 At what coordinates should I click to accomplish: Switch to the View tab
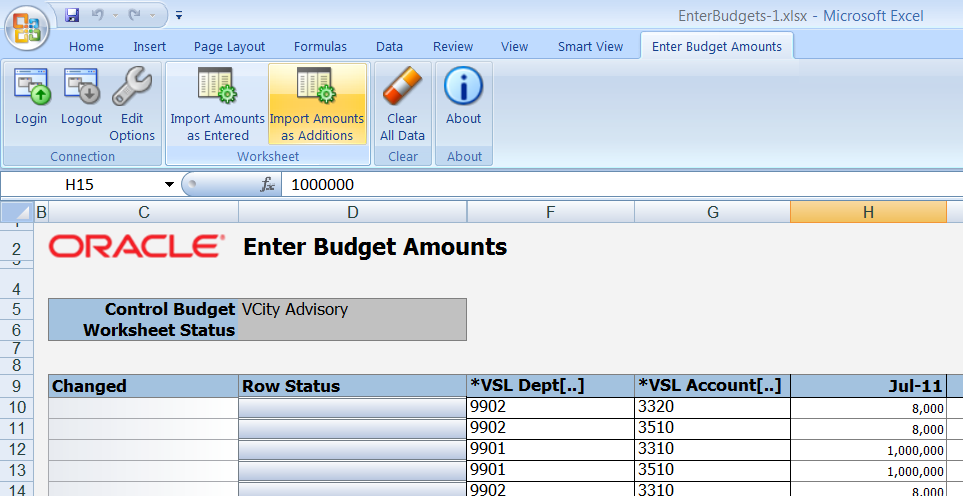[514, 47]
